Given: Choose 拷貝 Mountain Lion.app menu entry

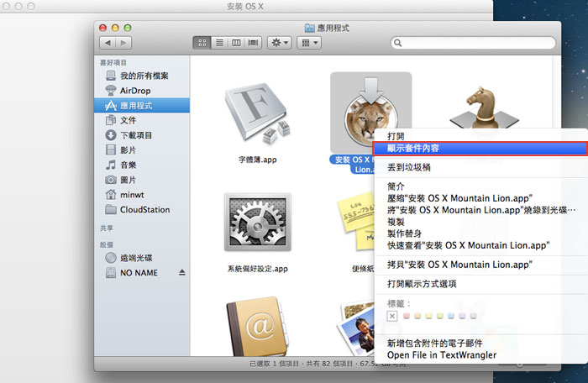Looking at the screenshot, I should [481, 265].
